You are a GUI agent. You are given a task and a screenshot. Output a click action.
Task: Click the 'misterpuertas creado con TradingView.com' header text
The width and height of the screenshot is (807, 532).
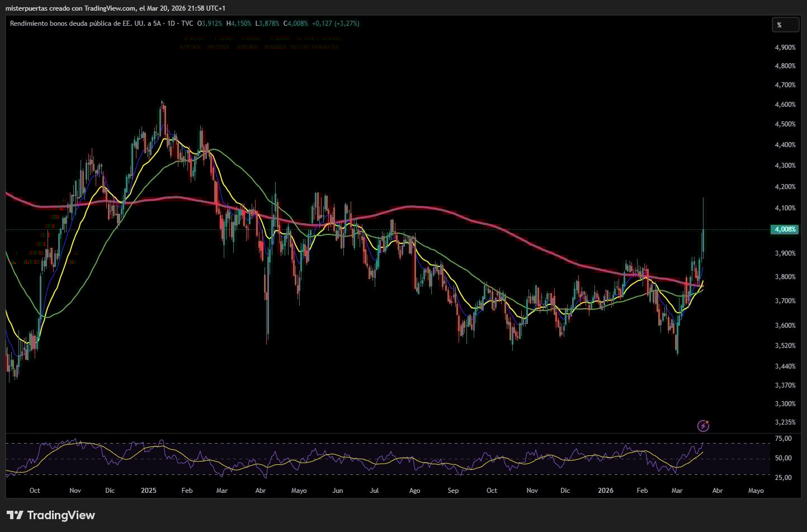[x=71, y=8]
